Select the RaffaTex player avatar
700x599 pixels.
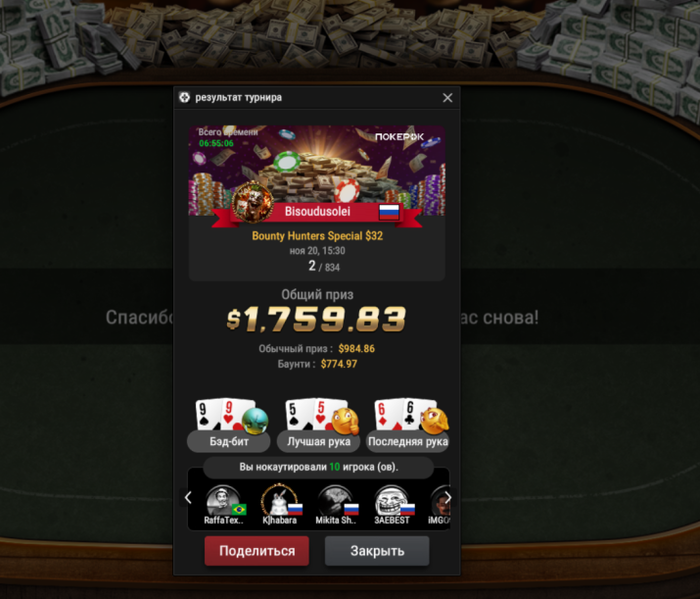pyautogui.click(x=223, y=501)
